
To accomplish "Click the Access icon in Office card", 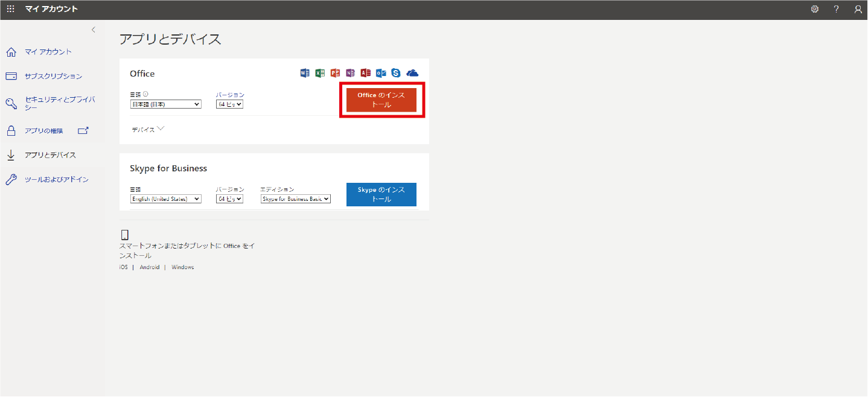I will point(365,73).
